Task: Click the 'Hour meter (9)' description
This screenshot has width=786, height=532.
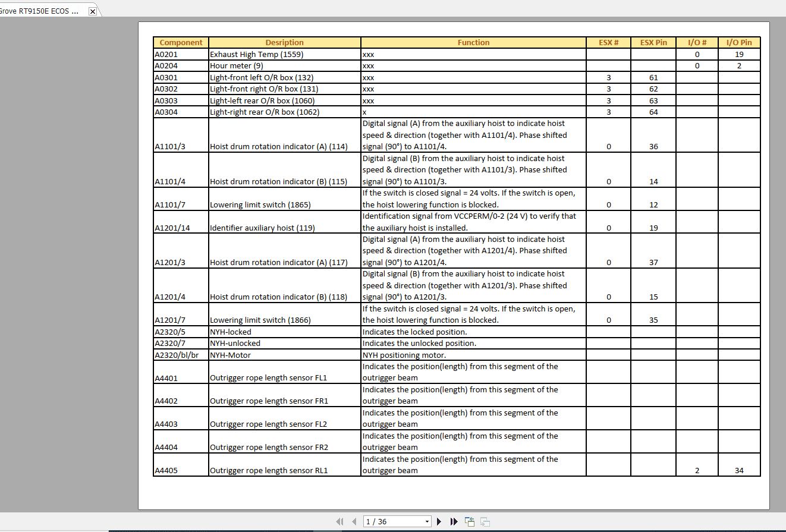Action: (x=237, y=66)
